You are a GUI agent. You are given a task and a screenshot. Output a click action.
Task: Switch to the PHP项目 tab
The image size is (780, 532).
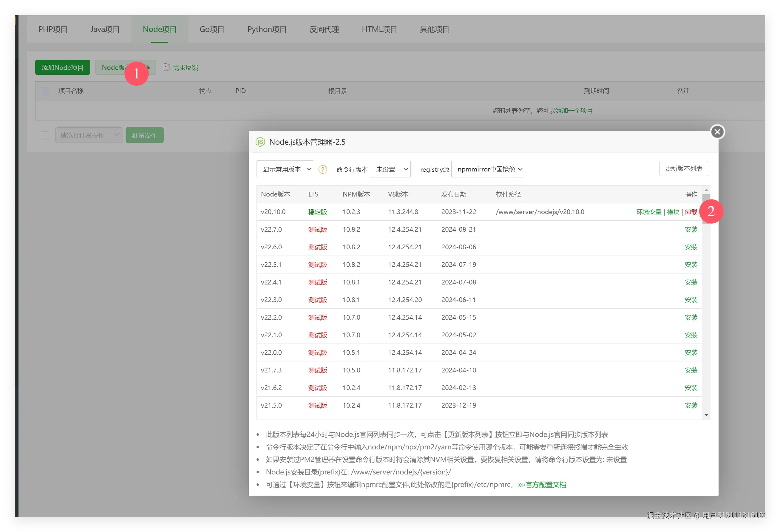(53, 29)
